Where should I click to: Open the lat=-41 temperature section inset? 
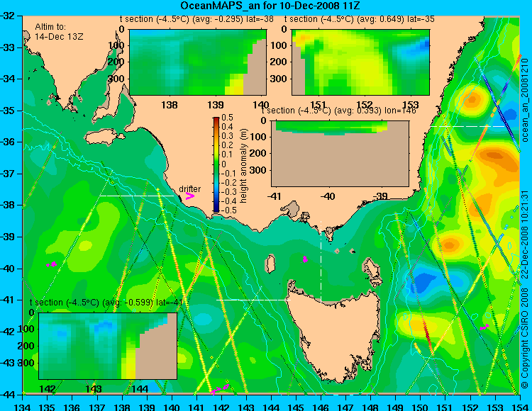tap(108, 346)
